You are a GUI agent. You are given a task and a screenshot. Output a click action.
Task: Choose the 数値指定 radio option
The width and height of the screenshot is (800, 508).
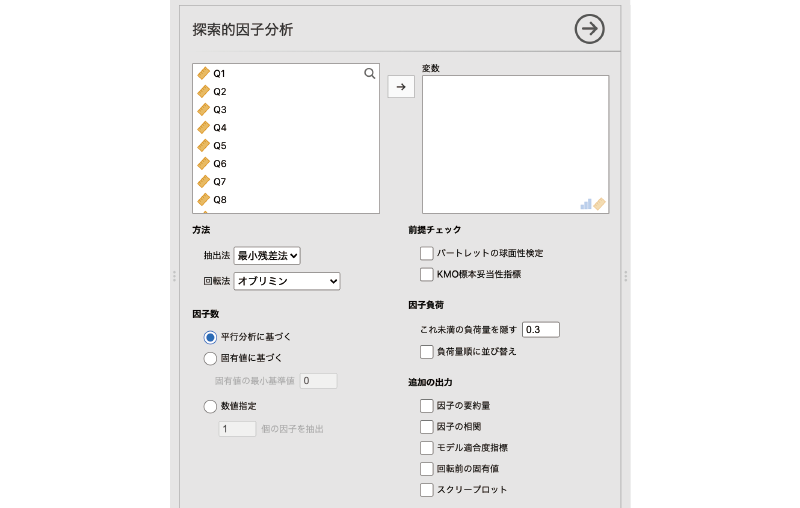pos(210,406)
